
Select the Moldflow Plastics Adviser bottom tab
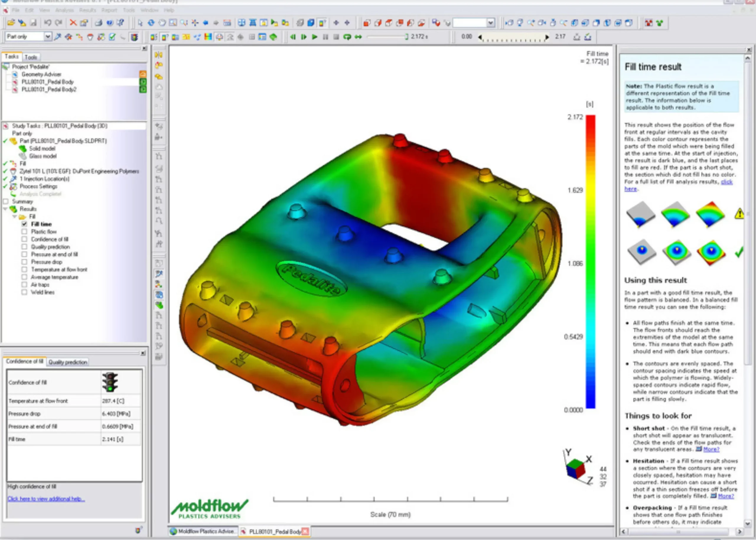[x=203, y=531]
